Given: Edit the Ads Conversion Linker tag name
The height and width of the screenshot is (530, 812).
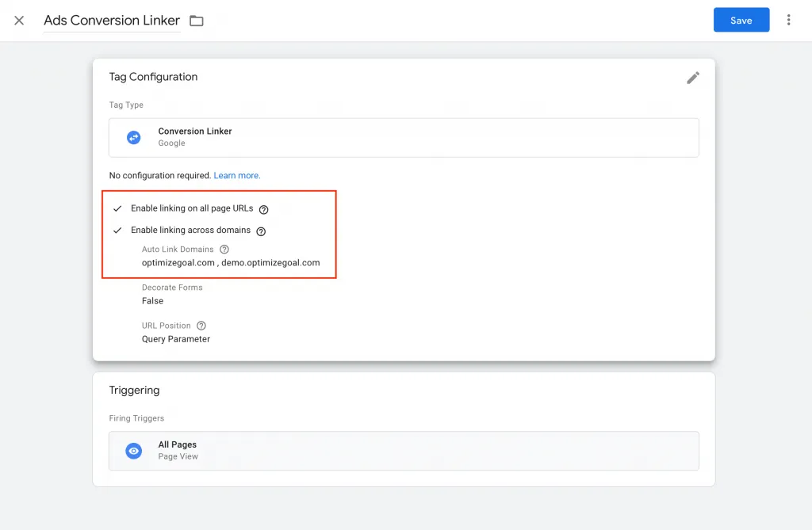Looking at the screenshot, I should pyautogui.click(x=112, y=21).
